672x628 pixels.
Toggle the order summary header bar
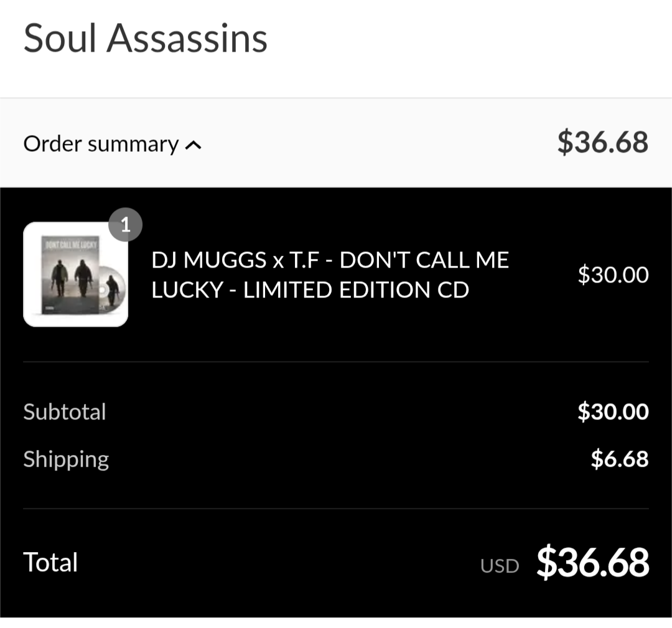click(336, 143)
